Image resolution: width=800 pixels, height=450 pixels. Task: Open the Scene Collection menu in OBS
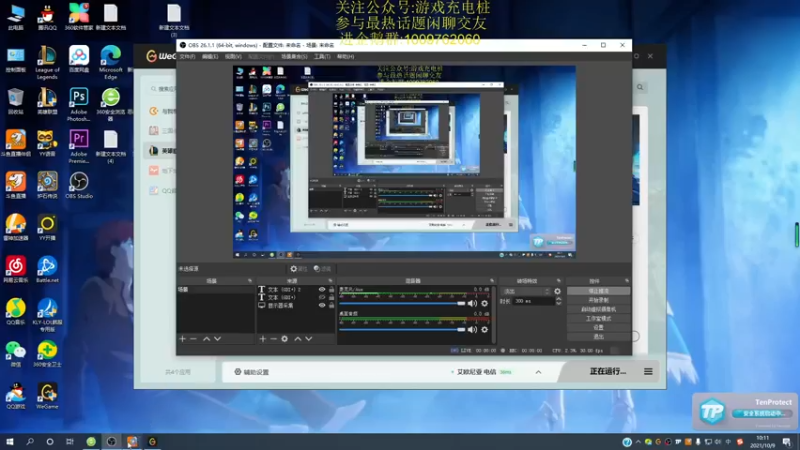coord(294,57)
